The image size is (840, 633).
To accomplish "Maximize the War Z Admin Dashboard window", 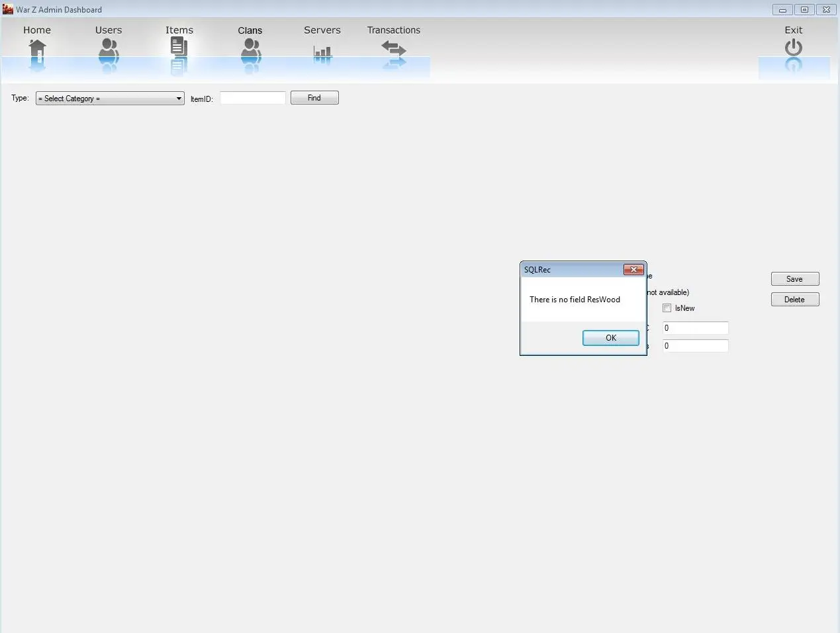I will click(804, 10).
